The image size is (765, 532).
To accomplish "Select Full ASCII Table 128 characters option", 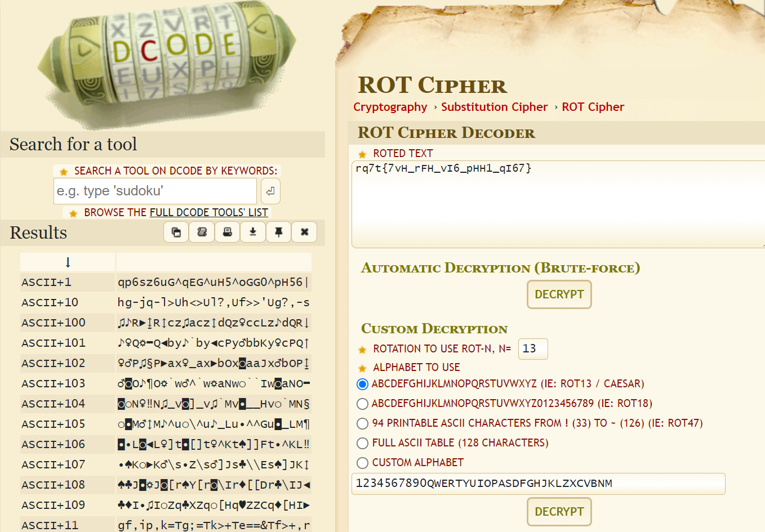I will pos(362,443).
